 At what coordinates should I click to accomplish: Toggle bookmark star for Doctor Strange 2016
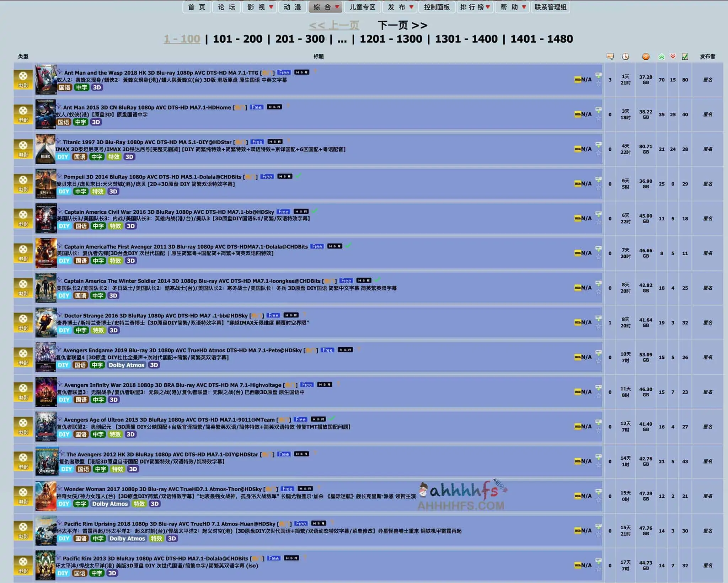[599, 327]
